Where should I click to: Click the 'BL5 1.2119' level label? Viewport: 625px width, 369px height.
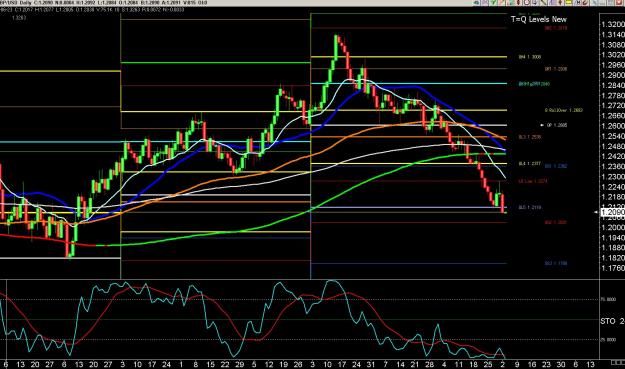coord(530,208)
